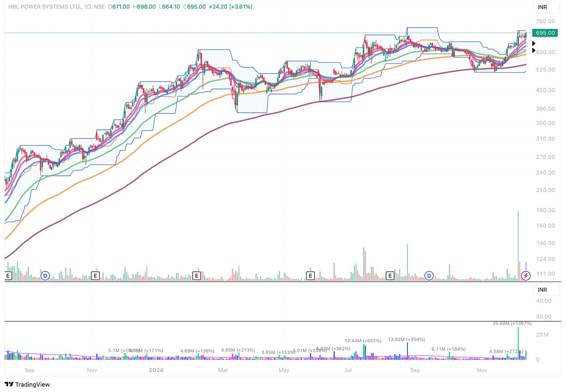Click the low value L664.10
This screenshot has width=566, height=392.
(169, 7)
